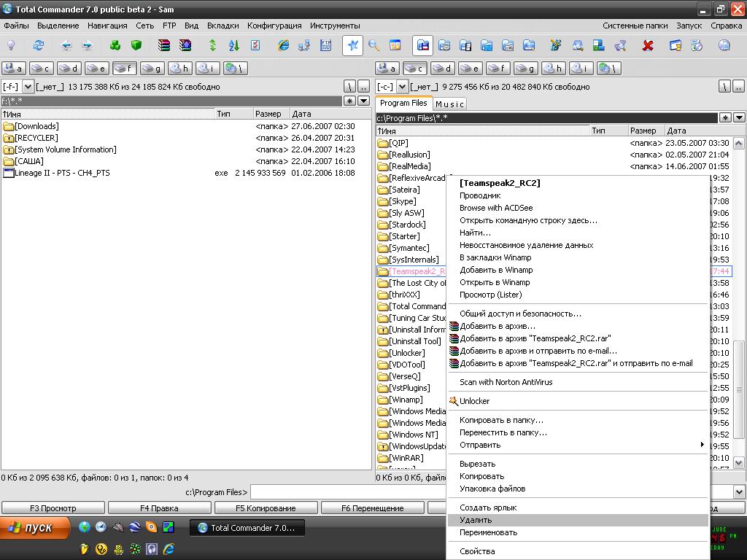The width and height of the screenshot is (747, 560).
Task: Open the right panel drive dropdown
Action: tap(402, 87)
